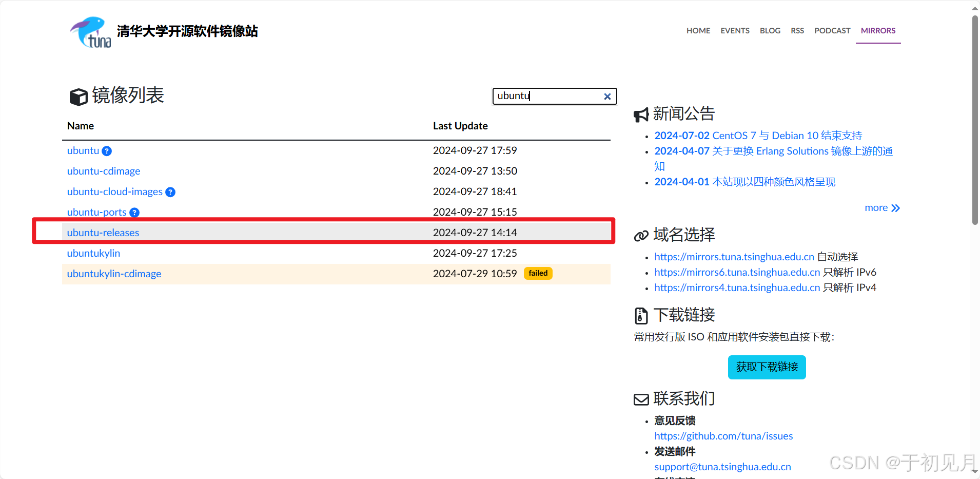The image size is (980, 479).
Task: Click the scrollbar down arrow
Action: pos(975,471)
